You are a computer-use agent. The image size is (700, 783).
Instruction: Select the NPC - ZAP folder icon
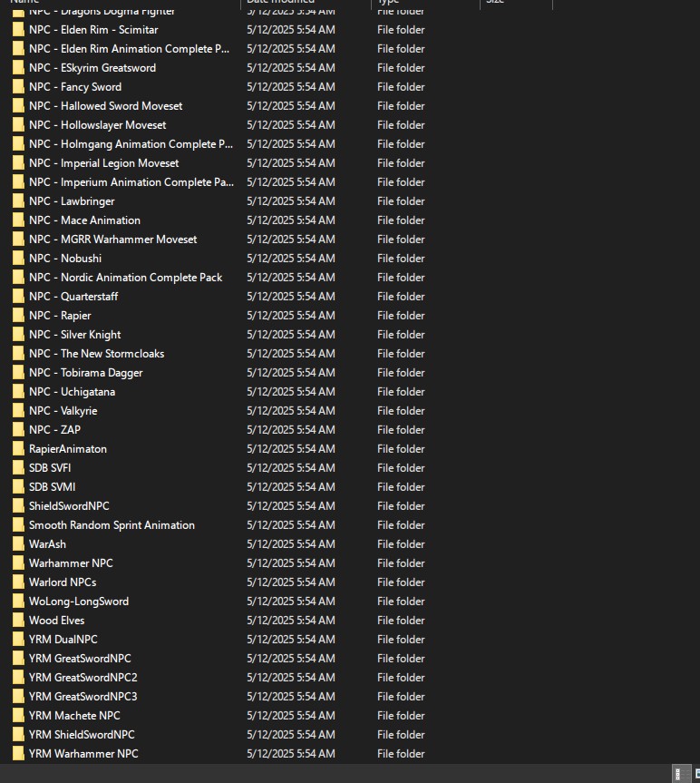coord(18,430)
